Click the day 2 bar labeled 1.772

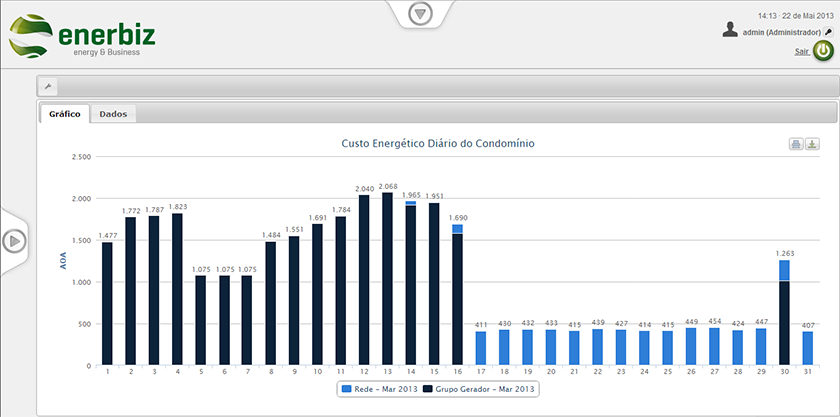(x=131, y=291)
